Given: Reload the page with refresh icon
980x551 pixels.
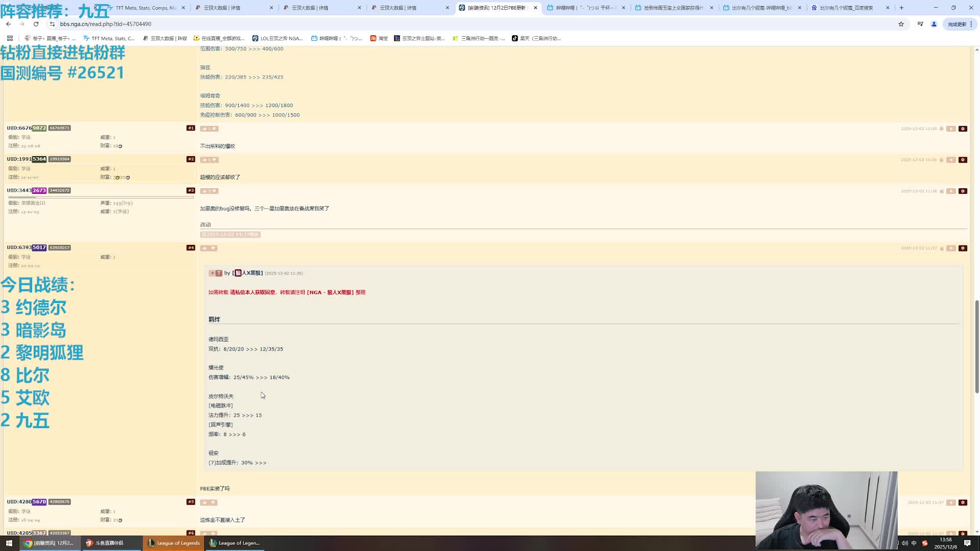Looking at the screenshot, I should click(x=36, y=24).
